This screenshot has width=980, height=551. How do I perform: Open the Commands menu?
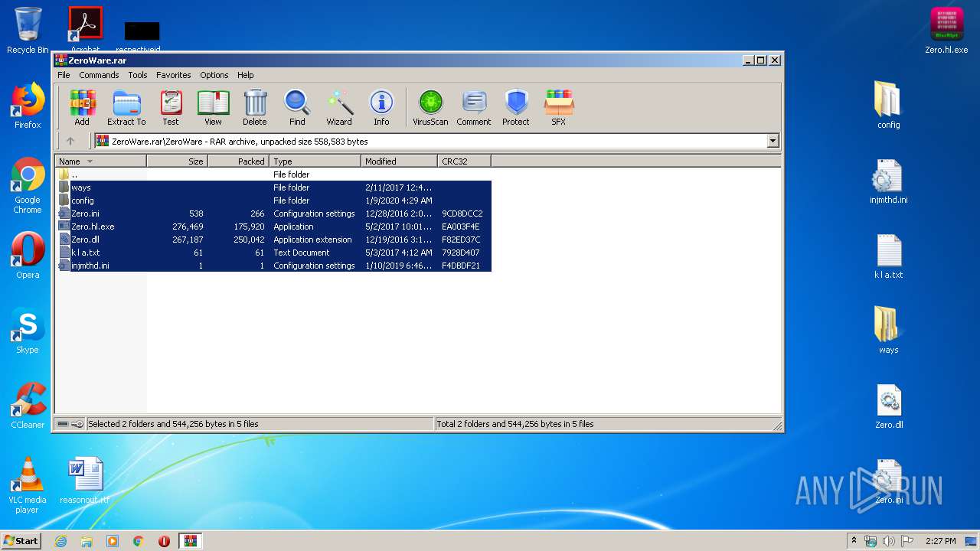coord(99,75)
